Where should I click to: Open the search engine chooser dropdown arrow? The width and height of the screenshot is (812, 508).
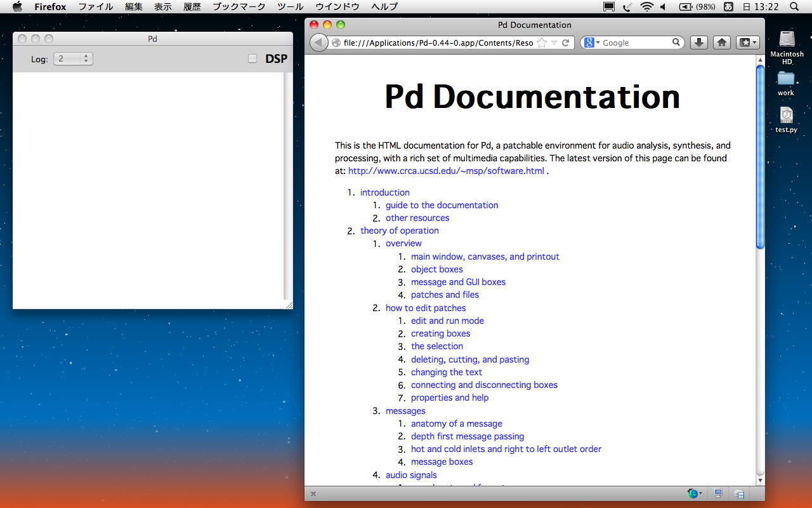click(598, 43)
